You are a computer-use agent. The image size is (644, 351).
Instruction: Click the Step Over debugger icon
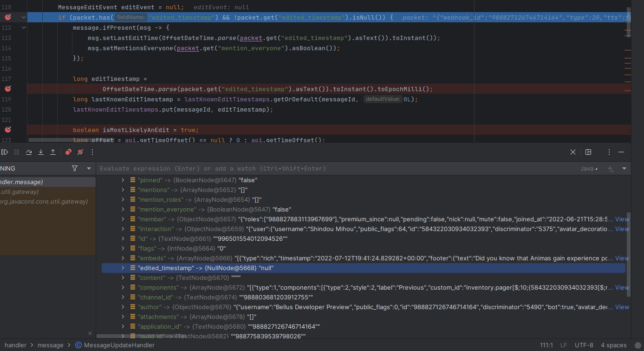pos(29,152)
